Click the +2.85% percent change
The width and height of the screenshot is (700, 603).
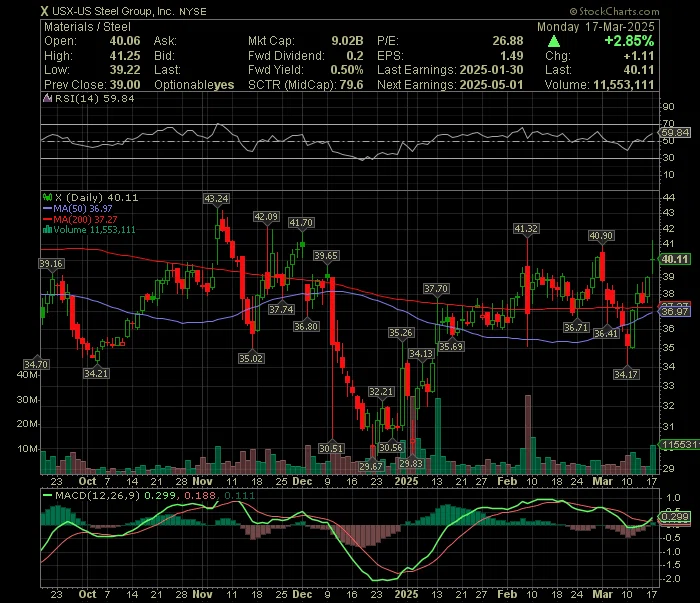[629, 41]
